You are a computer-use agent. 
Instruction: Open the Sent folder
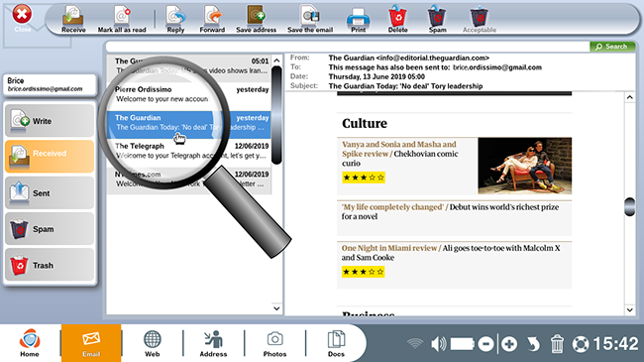50,193
